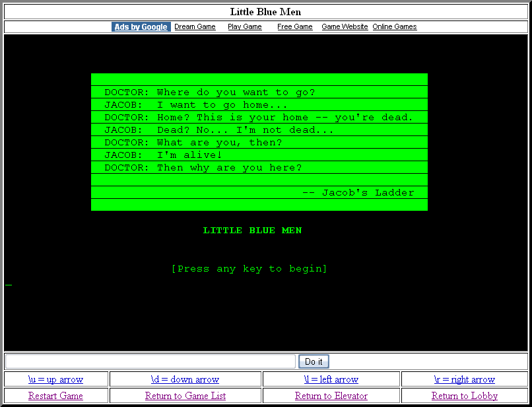Open the Game Website ad link

click(x=345, y=27)
